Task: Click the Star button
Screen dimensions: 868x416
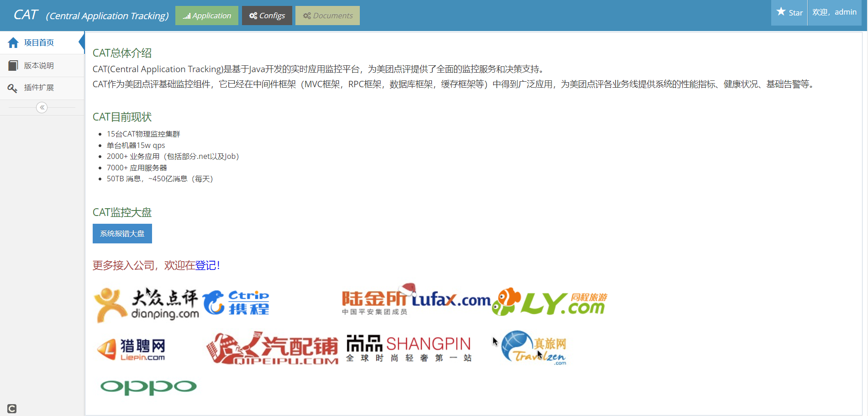Action: (x=789, y=12)
